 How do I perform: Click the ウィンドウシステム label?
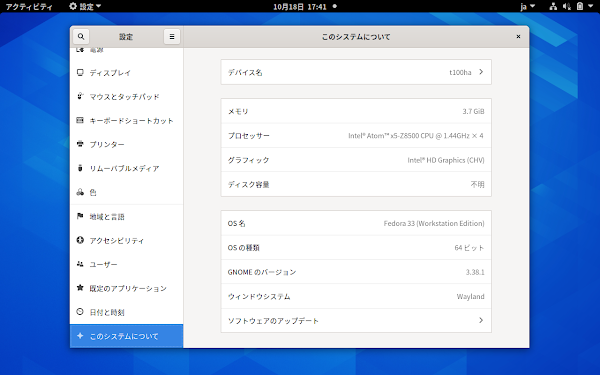coord(259,297)
